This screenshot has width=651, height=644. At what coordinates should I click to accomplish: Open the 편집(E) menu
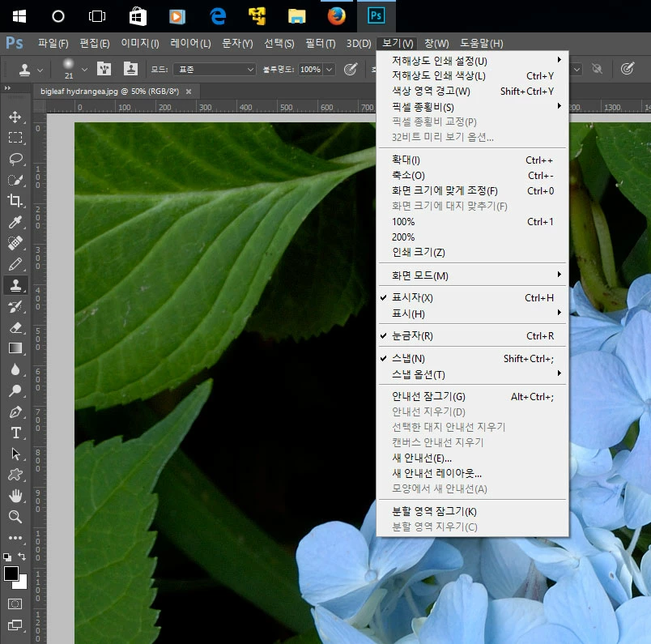pos(94,43)
